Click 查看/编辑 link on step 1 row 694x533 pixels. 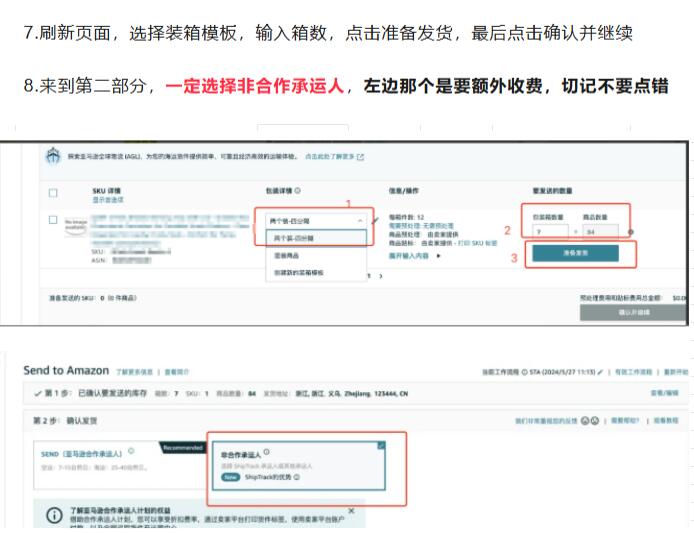(665, 393)
